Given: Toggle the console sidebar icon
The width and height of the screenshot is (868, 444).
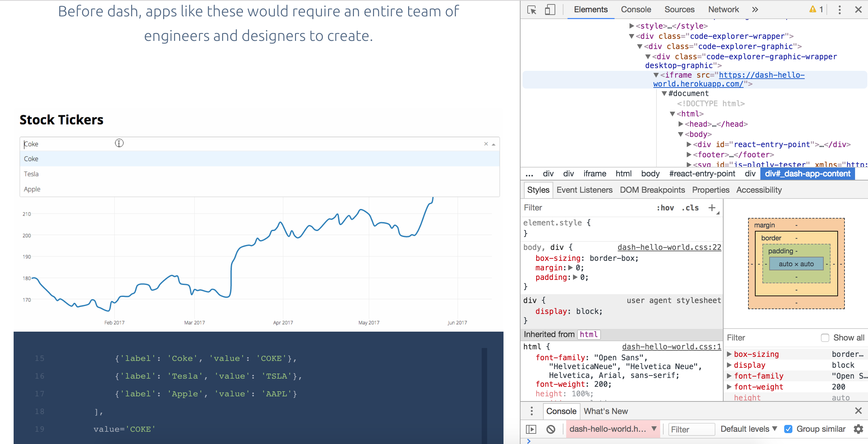Looking at the screenshot, I should point(531,429).
